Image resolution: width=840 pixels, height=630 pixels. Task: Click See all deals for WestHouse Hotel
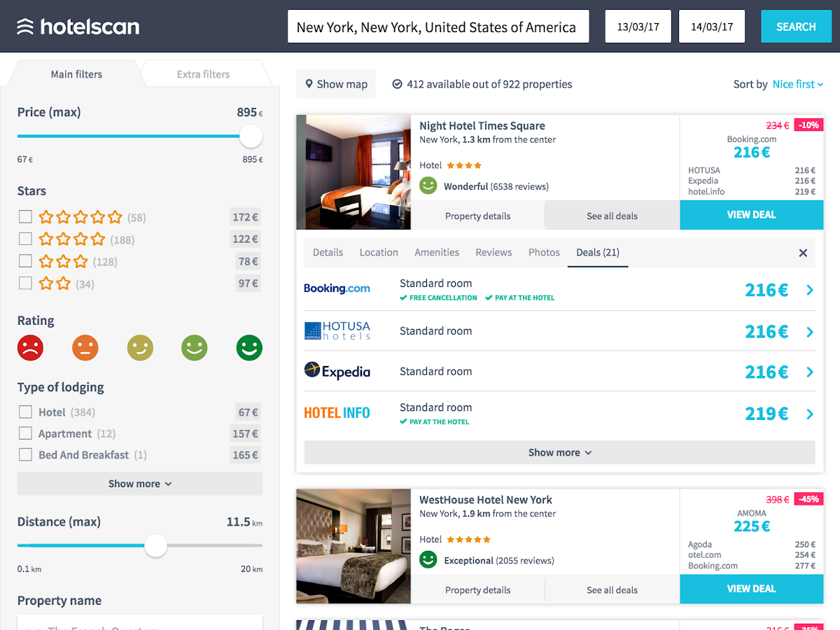pyautogui.click(x=612, y=589)
